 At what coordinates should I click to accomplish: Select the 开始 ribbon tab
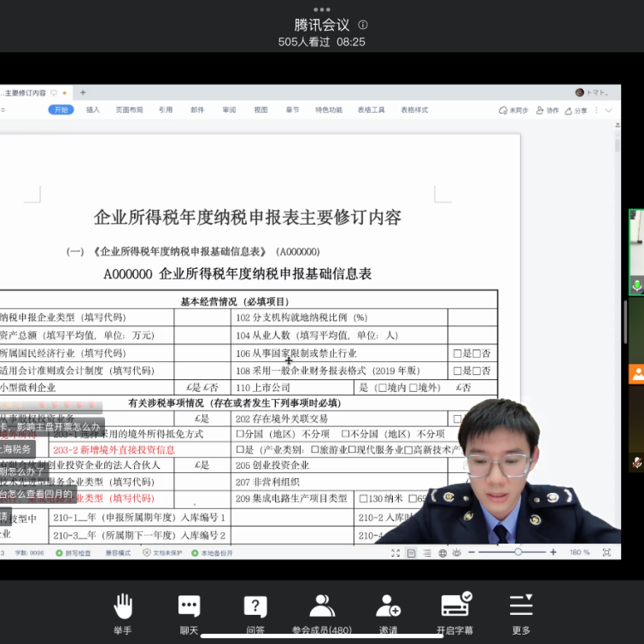[x=61, y=109]
